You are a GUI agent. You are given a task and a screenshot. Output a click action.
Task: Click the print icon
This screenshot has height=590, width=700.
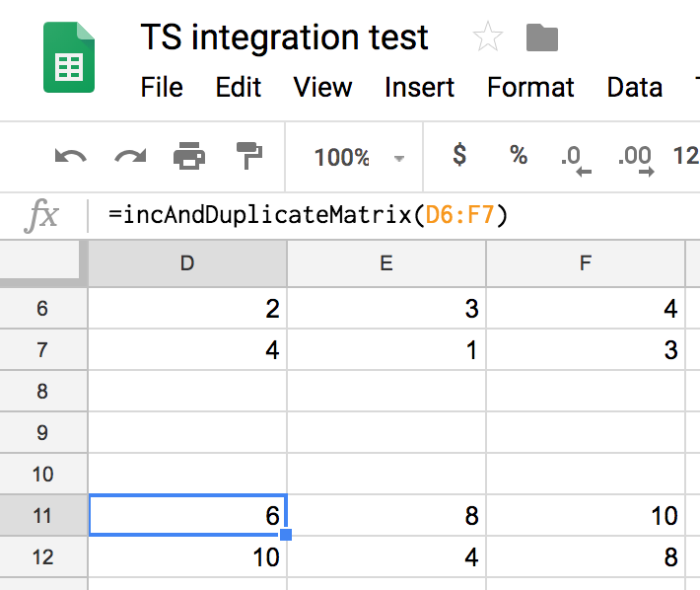pos(189,156)
